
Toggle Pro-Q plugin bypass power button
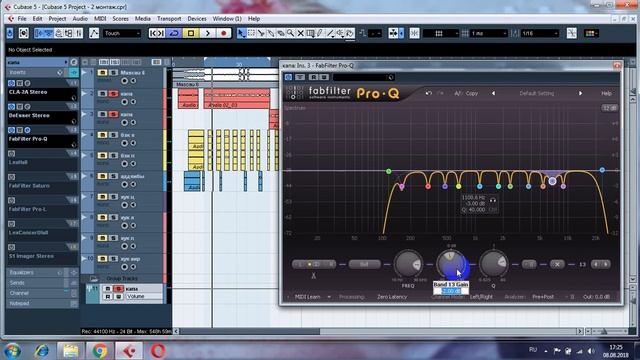[289, 77]
